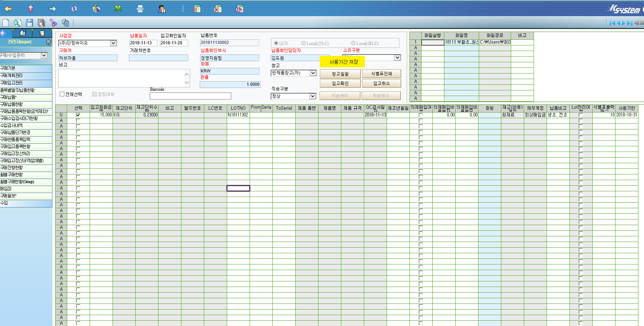This screenshot has width=644, height=326.
Task: Click the magnifier search icon
Action: point(17,23)
